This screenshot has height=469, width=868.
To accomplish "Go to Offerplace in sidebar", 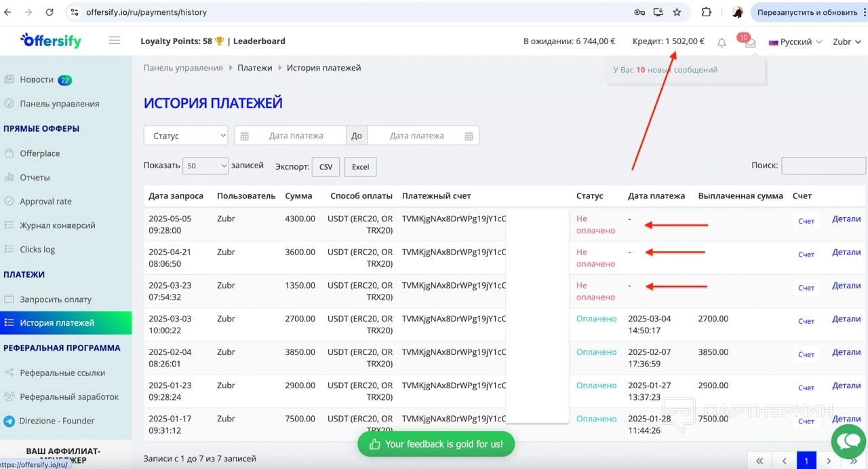I will click(40, 153).
